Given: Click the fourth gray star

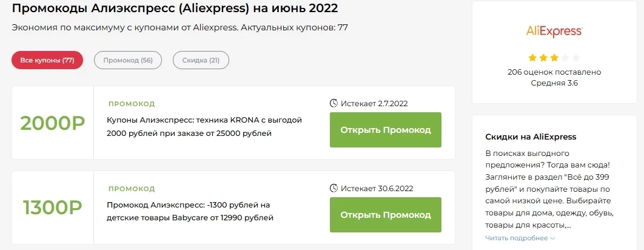Looking at the screenshot, I should 565,58.
